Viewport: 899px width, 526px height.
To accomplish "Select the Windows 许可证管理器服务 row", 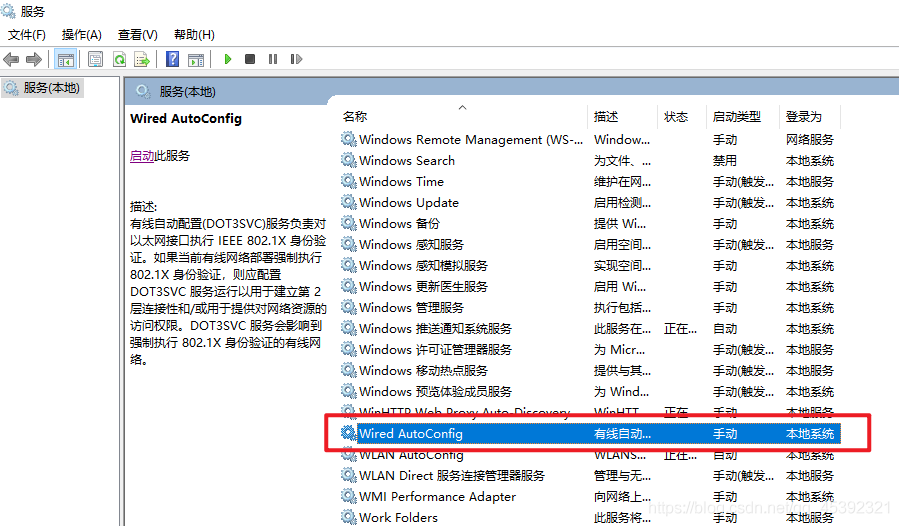I will pos(590,349).
